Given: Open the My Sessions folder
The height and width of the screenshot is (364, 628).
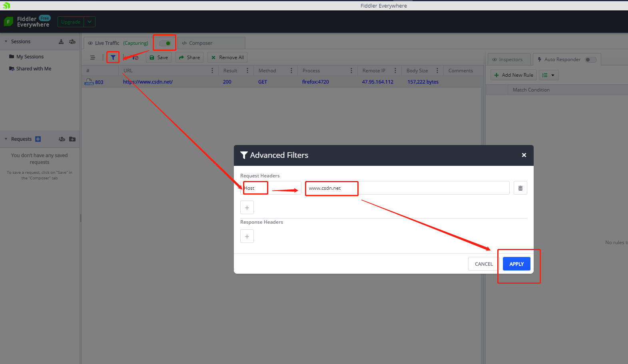Looking at the screenshot, I should (x=30, y=57).
